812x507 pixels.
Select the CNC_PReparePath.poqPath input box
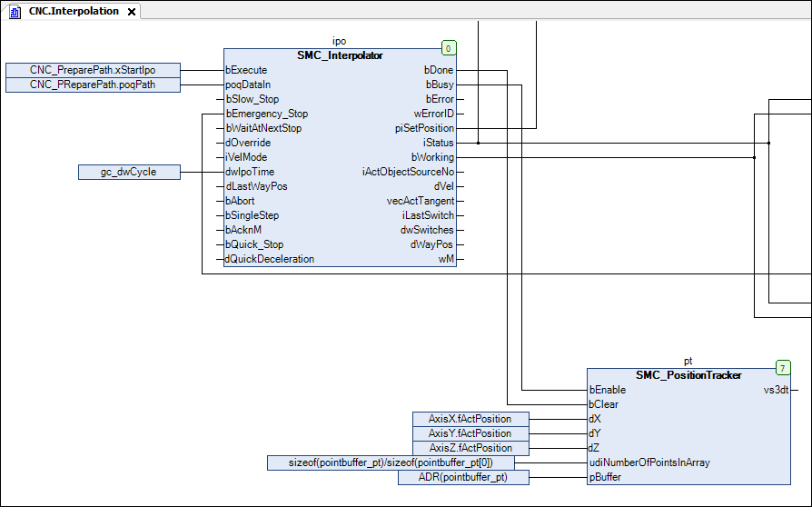pos(93,84)
